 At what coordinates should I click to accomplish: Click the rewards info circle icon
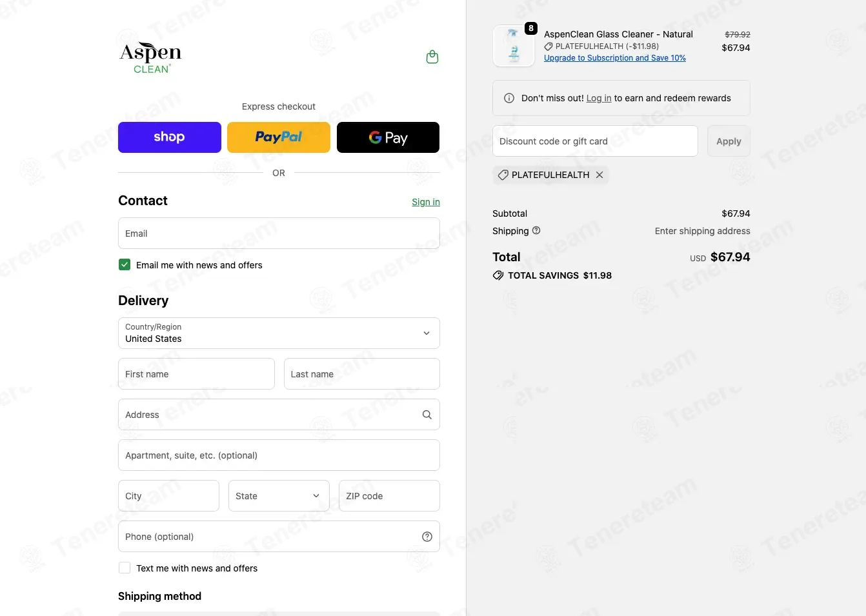click(509, 98)
